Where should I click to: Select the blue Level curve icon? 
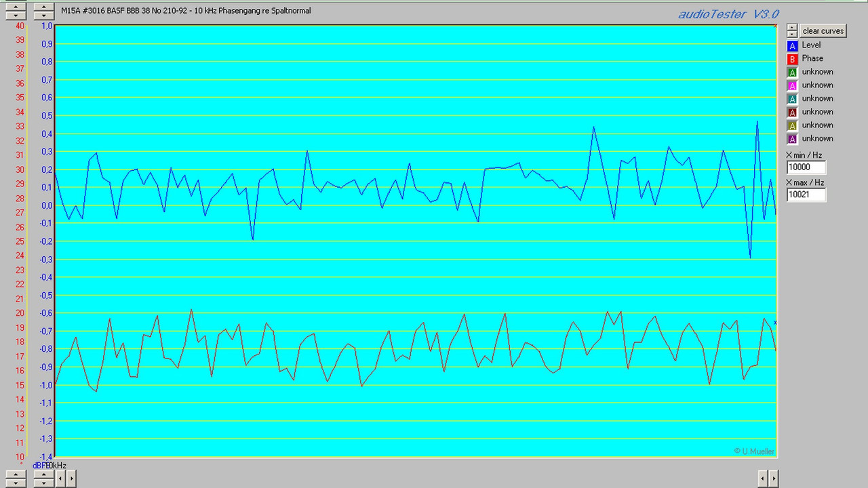pos(792,45)
